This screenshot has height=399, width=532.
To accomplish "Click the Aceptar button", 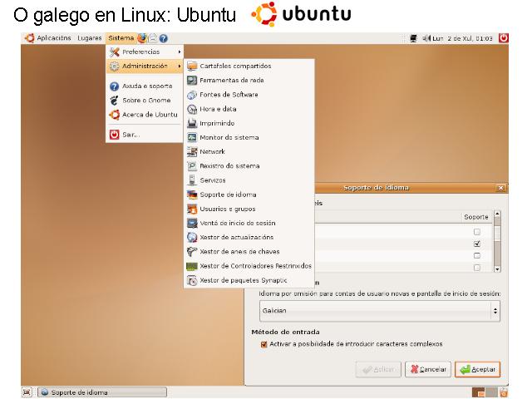I will pyautogui.click(x=477, y=369).
